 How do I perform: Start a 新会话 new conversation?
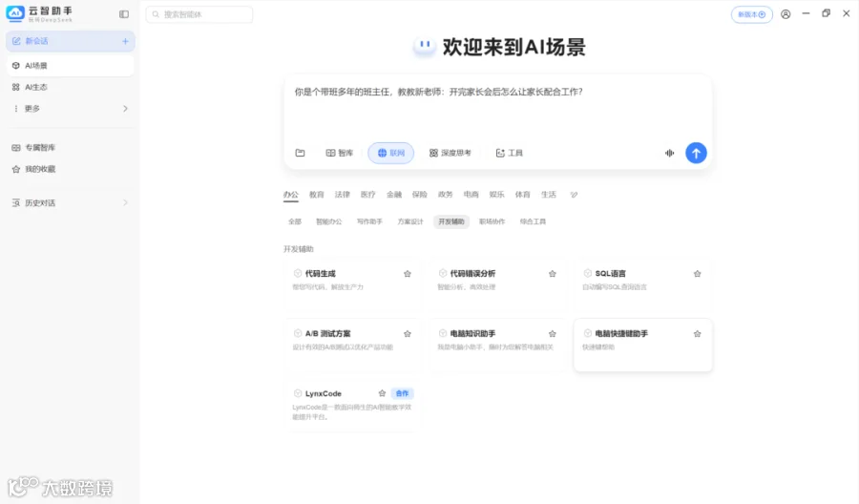[x=70, y=41]
